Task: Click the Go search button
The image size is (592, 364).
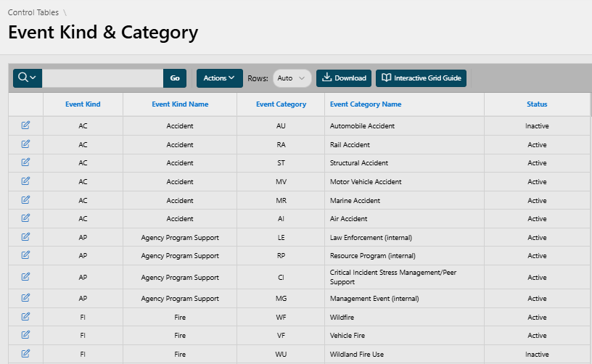Action: [175, 78]
